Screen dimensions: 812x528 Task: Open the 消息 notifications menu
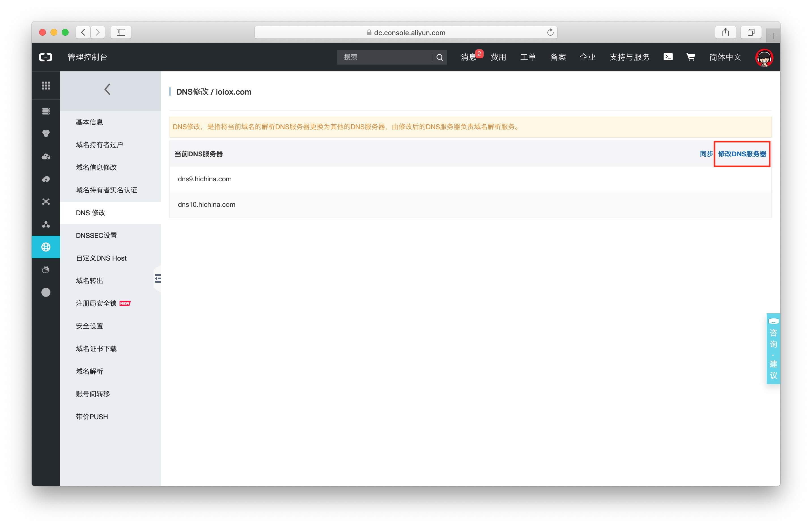point(468,57)
